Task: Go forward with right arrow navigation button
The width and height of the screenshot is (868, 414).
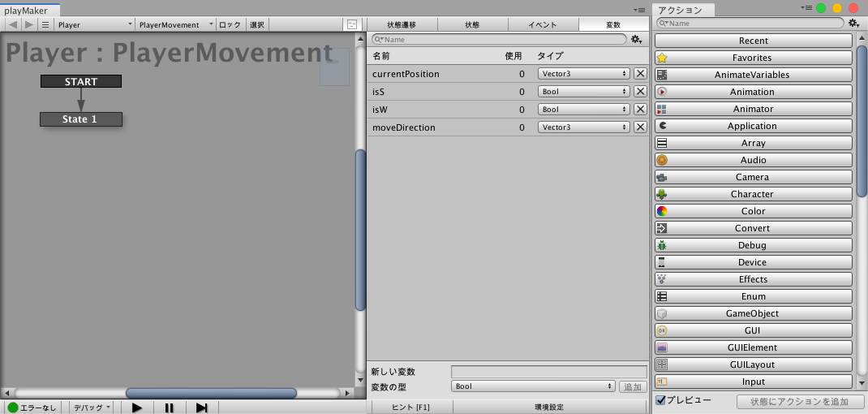Action: pyautogui.click(x=28, y=24)
